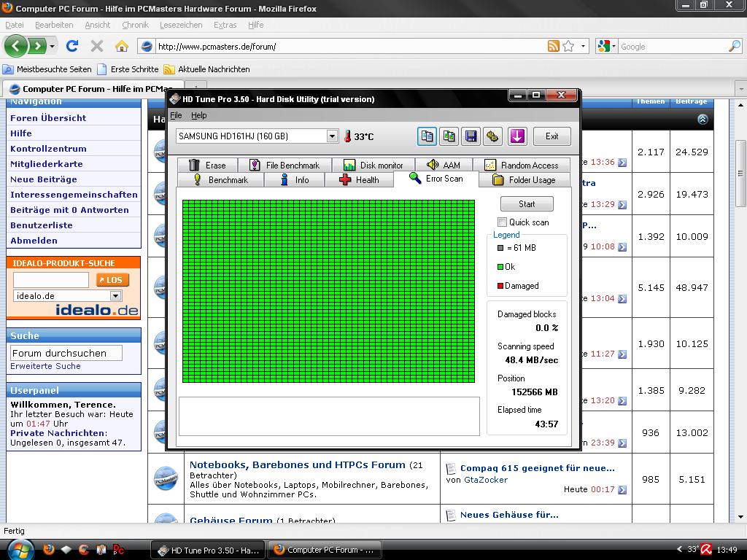Open the Windows Start menu orb
The width and height of the screenshot is (747, 560).
pos(20,550)
